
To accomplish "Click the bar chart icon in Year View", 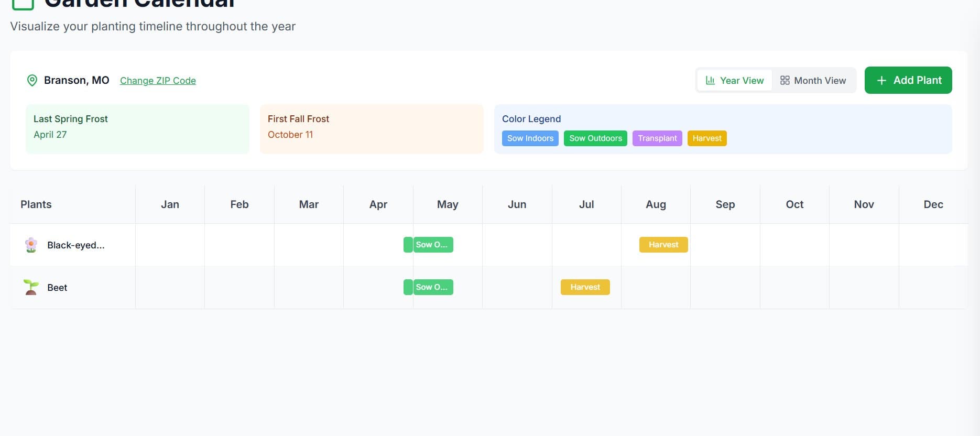I will 710,80.
